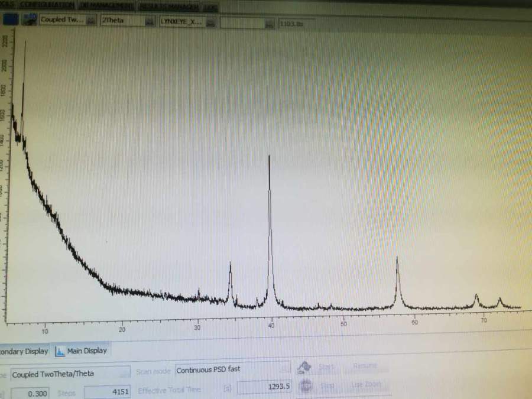Open the empty dropdown after the LYNXEYE selector
The image size is (532, 399).
[247, 23]
